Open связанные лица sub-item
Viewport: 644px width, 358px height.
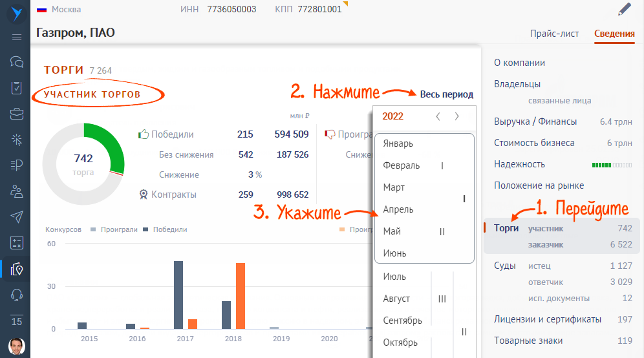click(x=559, y=101)
